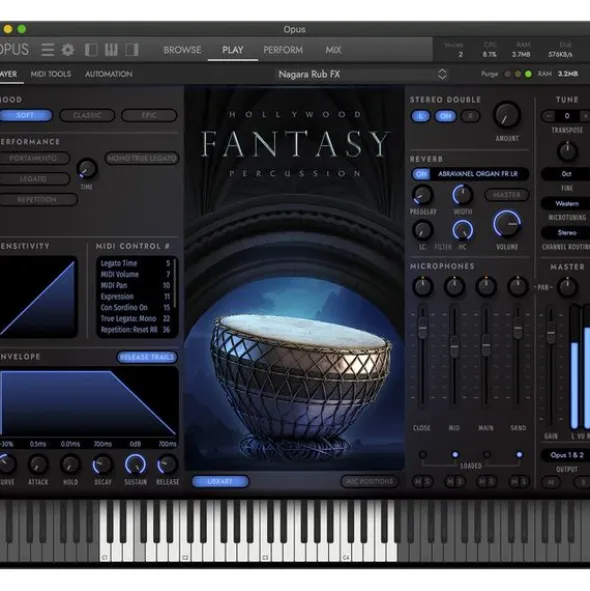Screen dimensions: 590x591
Task: Click the Reverb Width knob
Action: [x=463, y=195]
